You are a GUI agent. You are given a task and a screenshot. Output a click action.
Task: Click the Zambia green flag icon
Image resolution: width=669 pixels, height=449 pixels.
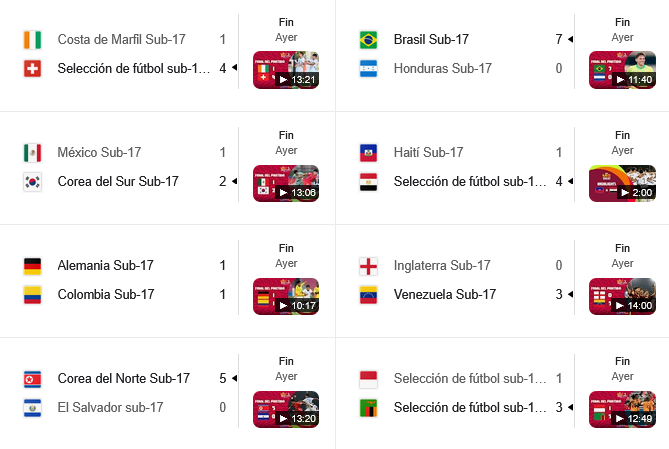(x=368, y=408)
